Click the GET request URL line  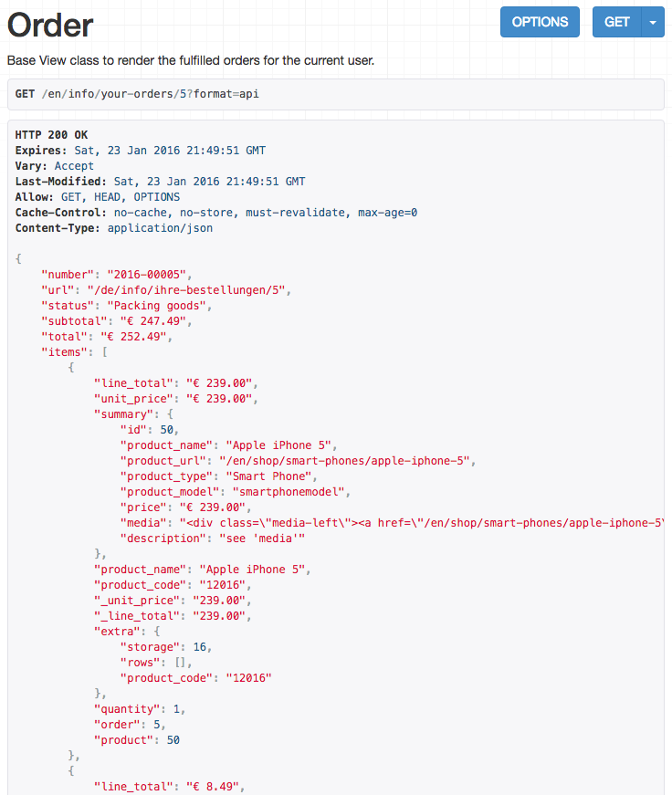tap(137, 94)
